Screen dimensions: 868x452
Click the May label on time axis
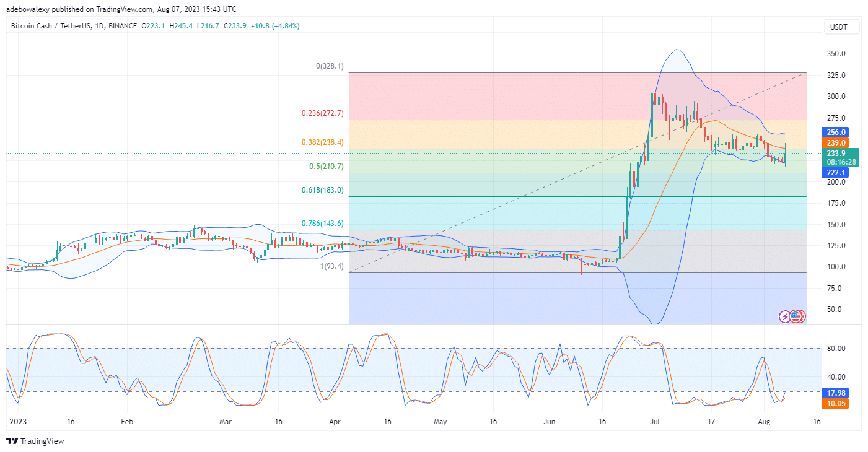tap(441, 422)
